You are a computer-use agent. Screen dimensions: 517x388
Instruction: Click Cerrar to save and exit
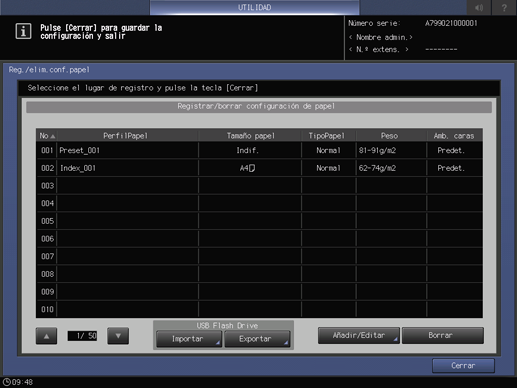pyautogui.click(x=463, y=366)
